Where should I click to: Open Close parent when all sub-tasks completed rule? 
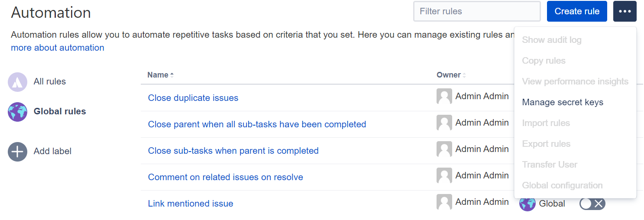pos(257,124)
